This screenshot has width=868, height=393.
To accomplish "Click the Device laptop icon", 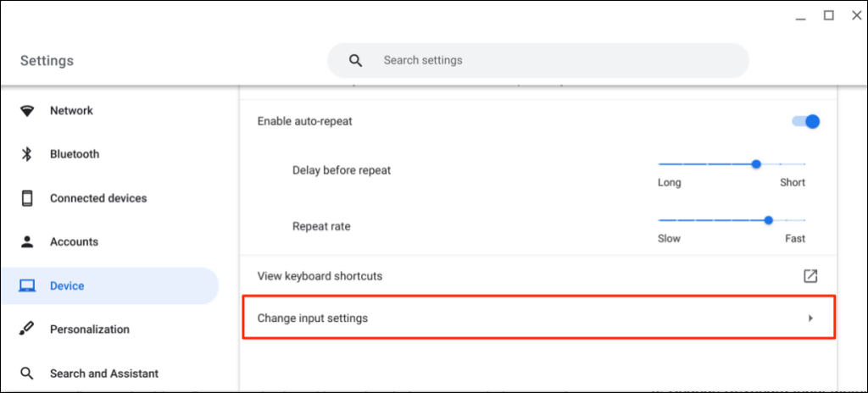I will (x=27, y=286).
